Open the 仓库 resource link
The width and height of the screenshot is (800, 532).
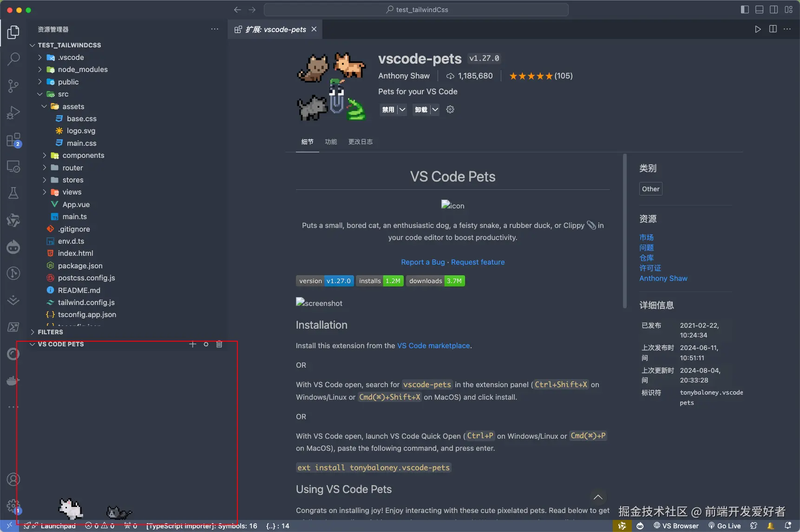click(x=647, y=258)
